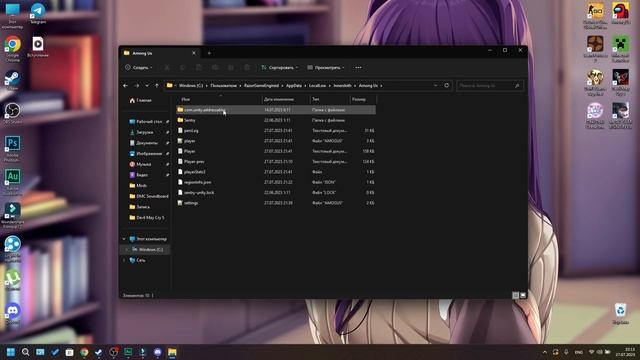The height and width of the screenshot is (360, 640).
Task: Open Chrome from the taskbar
Action: 84,352
